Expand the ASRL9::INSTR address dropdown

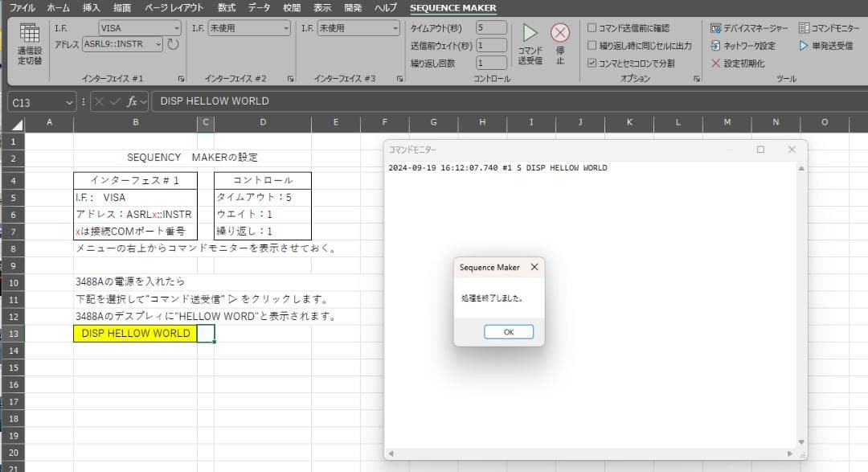[157, 46]
